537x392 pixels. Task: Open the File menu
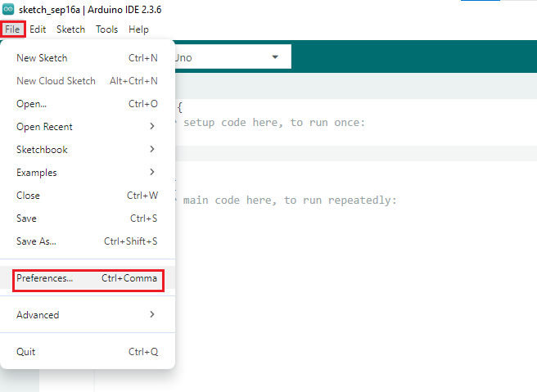pyautogui.click(x=12, y=29)
